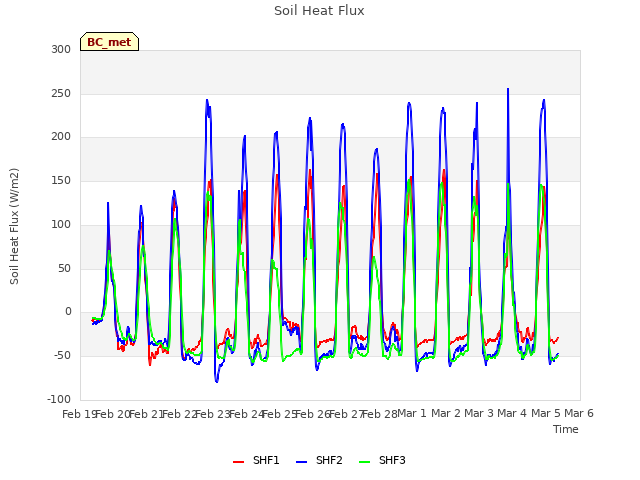
Task: Click the SHF2 peak on Feb 23
Action: 207,100
